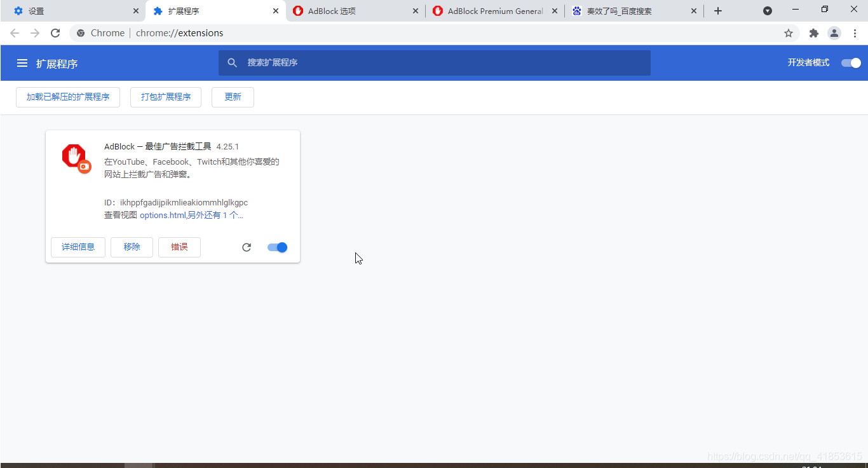Switch to the 奏效了吗_百度搜索 tab
The width and height of the screenshot is (868, 468).
click(634, 11)
